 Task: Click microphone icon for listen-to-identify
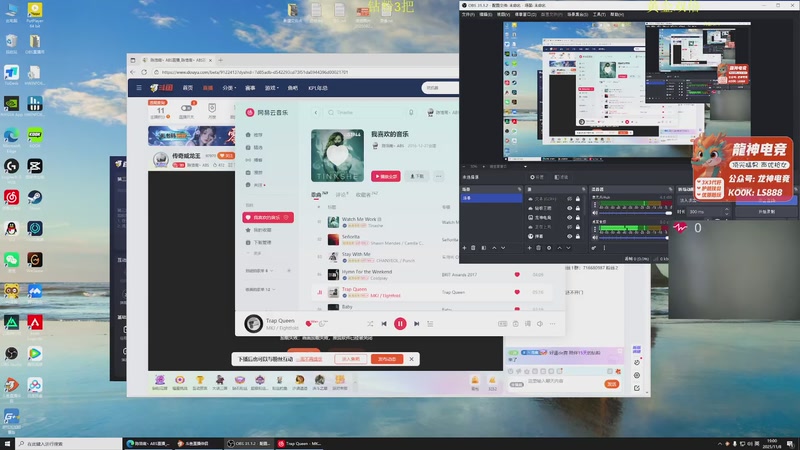click(411, 112)
